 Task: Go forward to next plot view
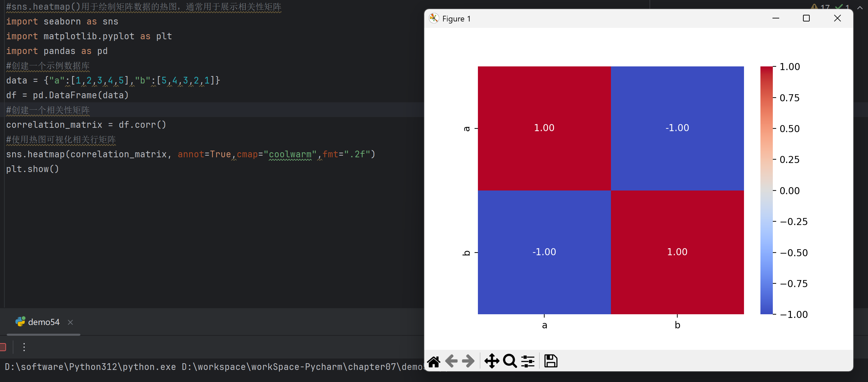click(468, 362)
